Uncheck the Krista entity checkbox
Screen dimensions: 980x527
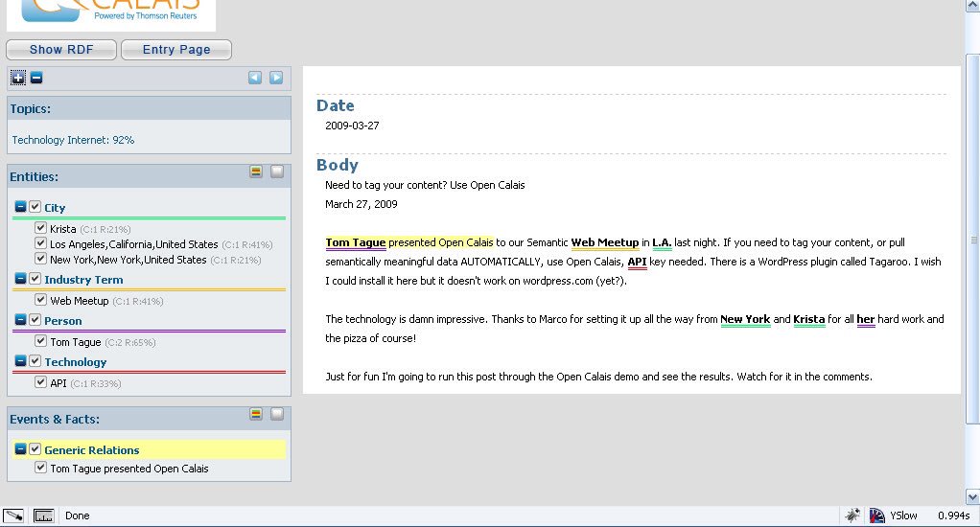(x=40, y=228)
